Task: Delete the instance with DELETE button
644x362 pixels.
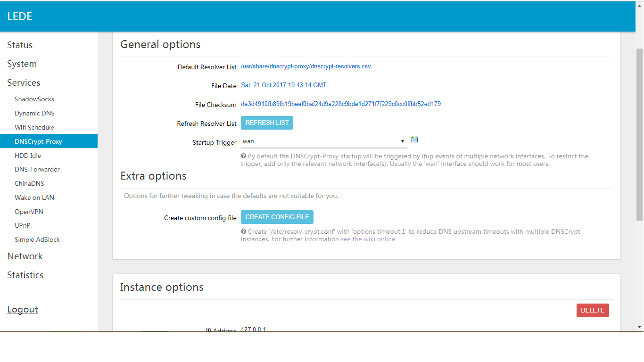Action: pyautogui.click(x=592, y=310)
